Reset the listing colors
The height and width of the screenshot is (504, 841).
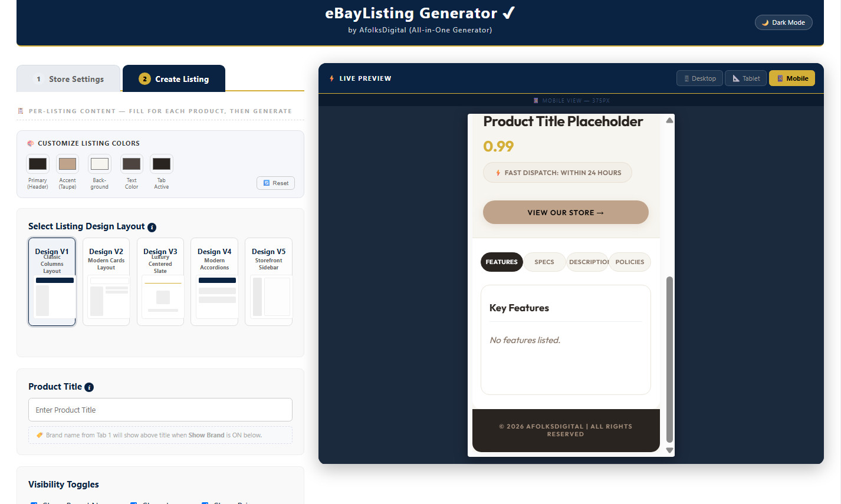point(275,183)
